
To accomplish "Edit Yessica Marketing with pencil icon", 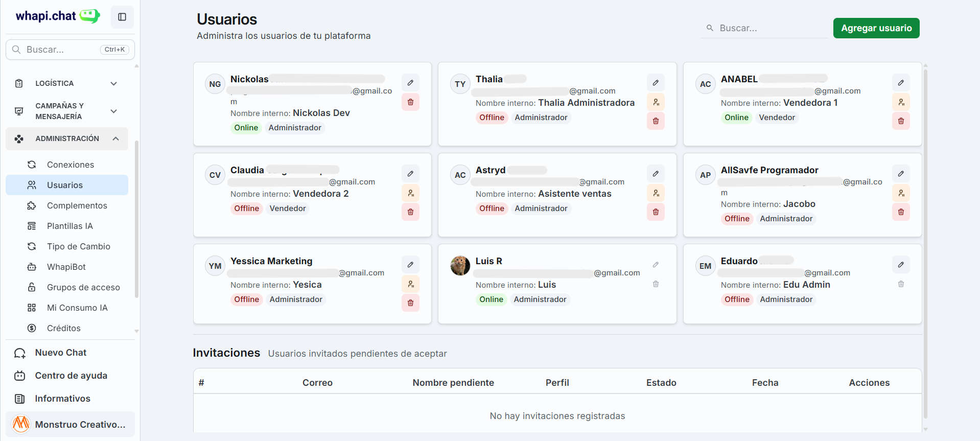I will coord(410,265).
